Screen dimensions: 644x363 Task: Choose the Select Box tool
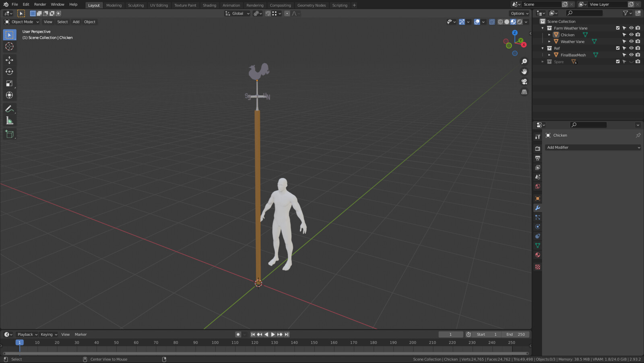point(9,35)
